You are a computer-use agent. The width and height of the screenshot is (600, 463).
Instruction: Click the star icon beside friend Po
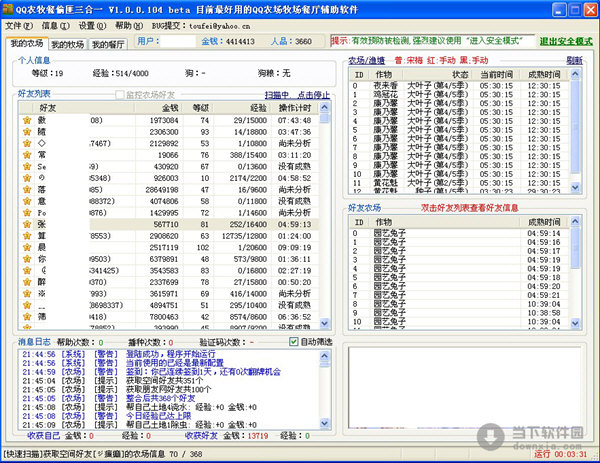tap(28, 212)
